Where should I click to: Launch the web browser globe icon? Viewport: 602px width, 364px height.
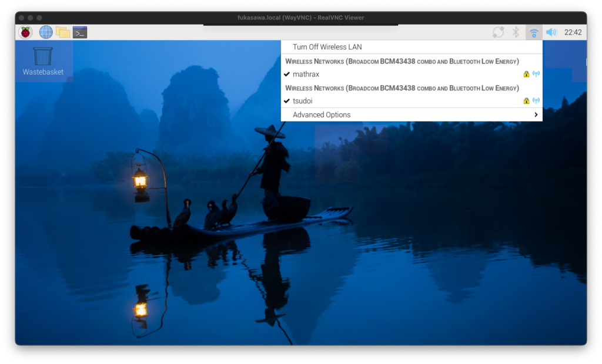[46, 32]
